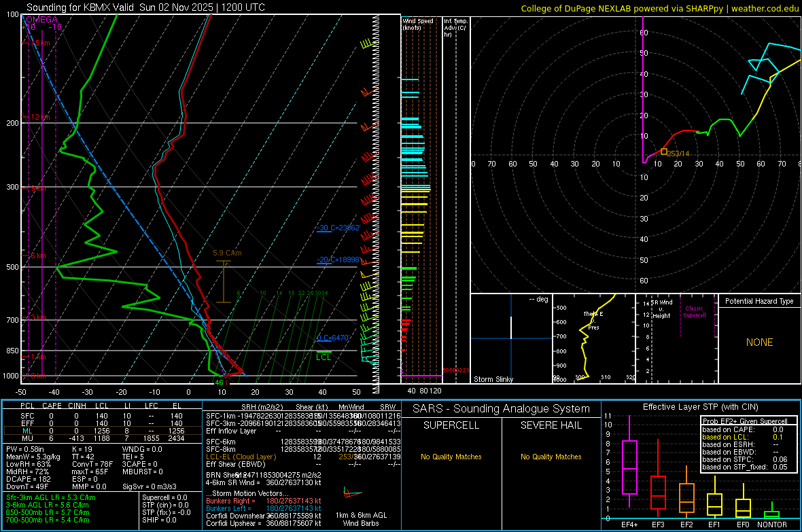Click the CAPE column header
802x532 pixels.
(52, 406)
